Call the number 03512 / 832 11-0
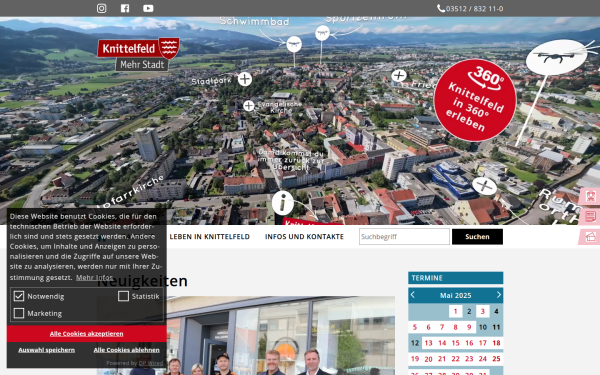Image resolution: width=600 pixels, height=375 pixels. [474, 8]
